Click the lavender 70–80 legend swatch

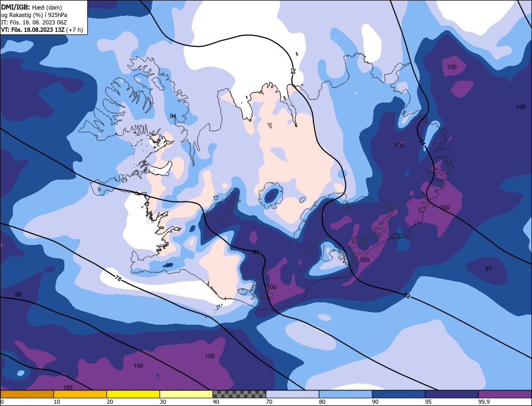(x=293, y=394)
